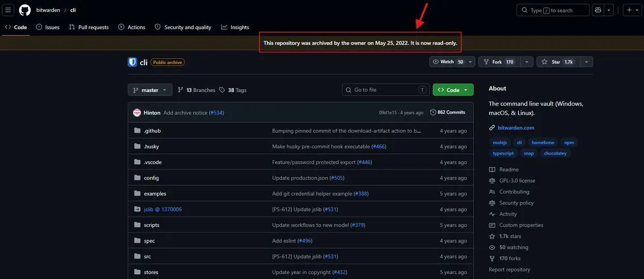Open the green Code dropdown button
The width and height of the screenshot is (644, 279).
click(453, 90)
